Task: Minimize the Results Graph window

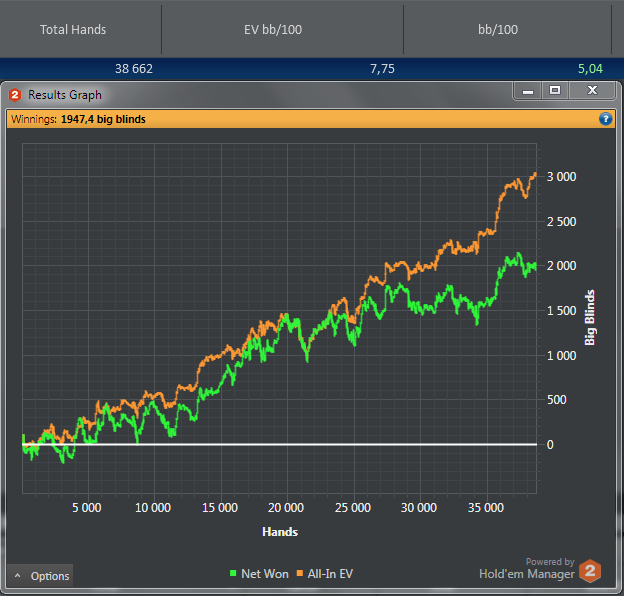Action: coord(528,91)
